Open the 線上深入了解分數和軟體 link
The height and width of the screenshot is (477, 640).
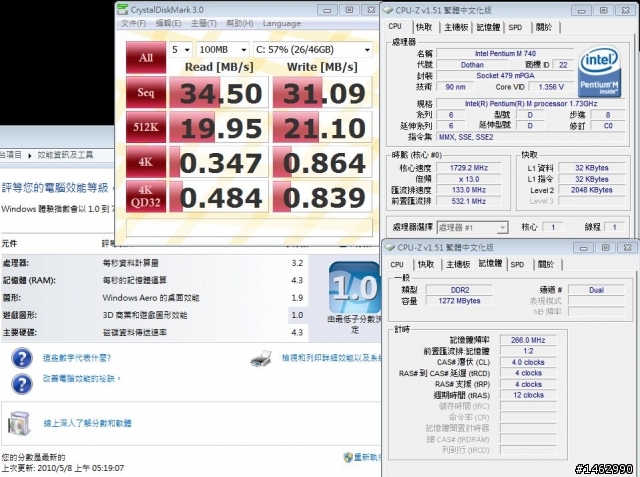pos(88,424)
